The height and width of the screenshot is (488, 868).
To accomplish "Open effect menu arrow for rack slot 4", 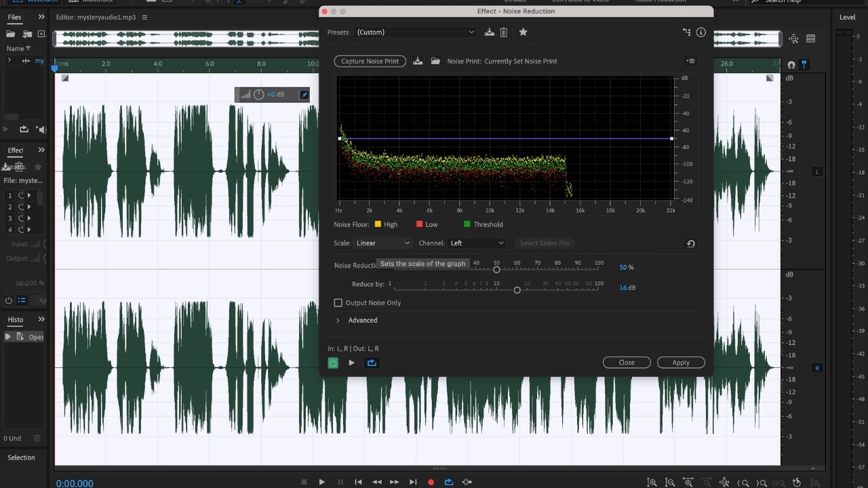I will (31, 230).
